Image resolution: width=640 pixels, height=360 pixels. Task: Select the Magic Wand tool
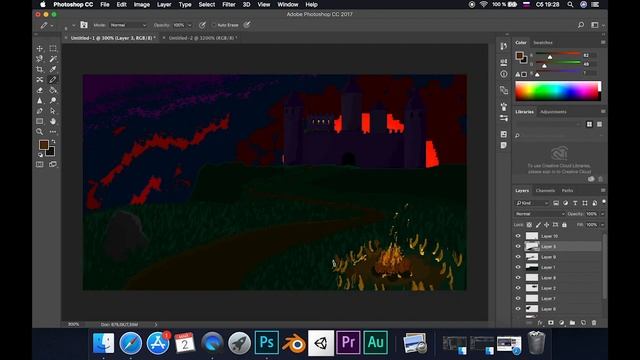[x=53, y=59]
